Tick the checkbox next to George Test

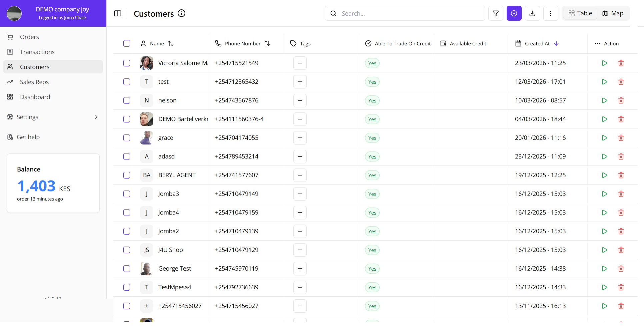pos(127,269)
